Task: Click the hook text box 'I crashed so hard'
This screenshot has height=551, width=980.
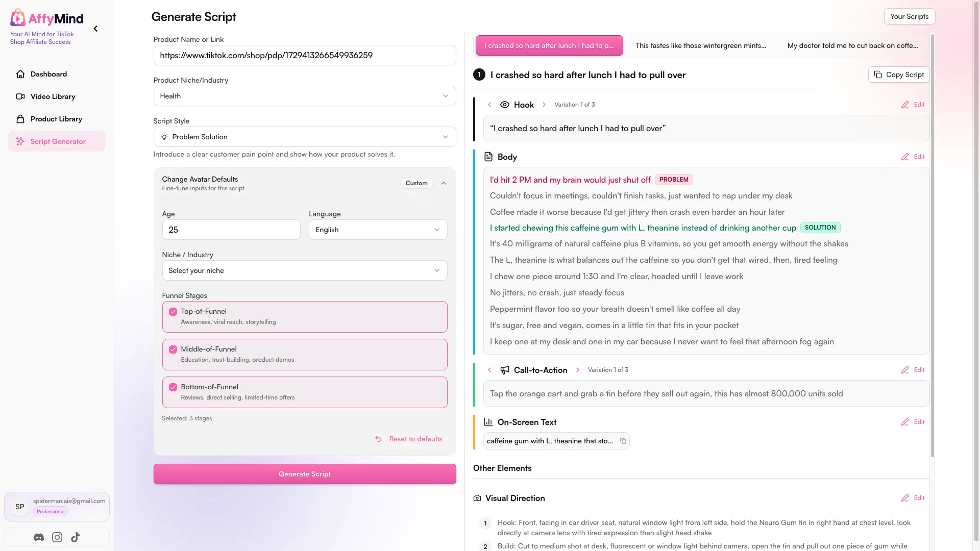Action: pyautogui.click(x=706, y=128)
